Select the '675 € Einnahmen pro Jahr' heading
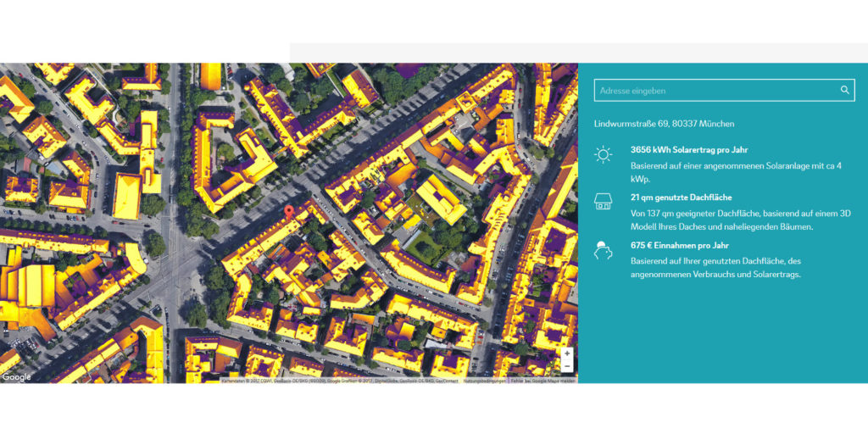Viewport: 868px width, 434px height. (x=680, y=246)
